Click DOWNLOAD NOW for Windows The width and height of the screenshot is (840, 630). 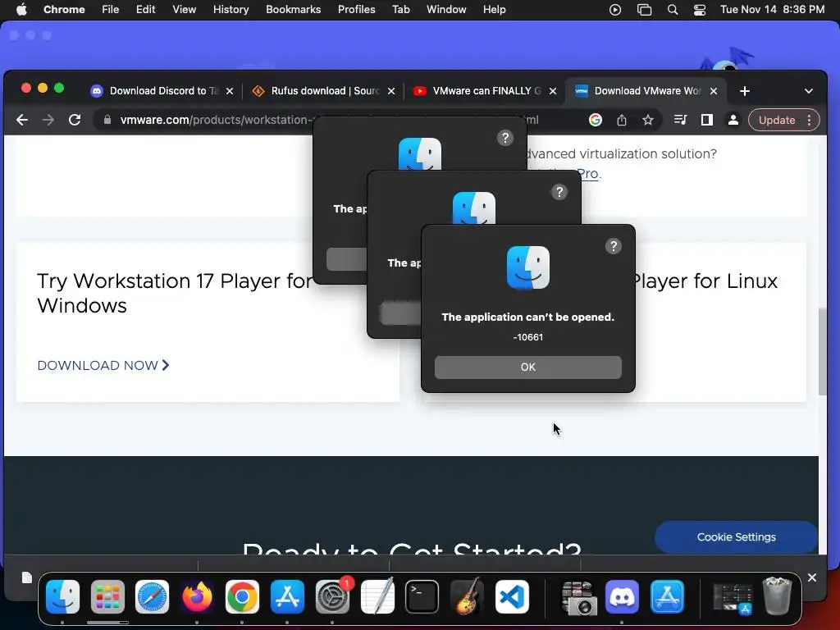tap(103, 365)
